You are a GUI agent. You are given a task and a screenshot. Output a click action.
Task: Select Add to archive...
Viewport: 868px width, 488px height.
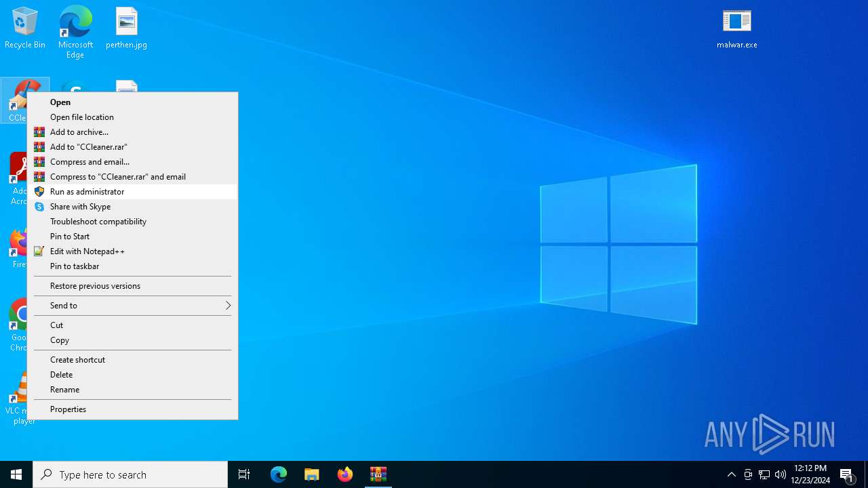coord(132,132)
